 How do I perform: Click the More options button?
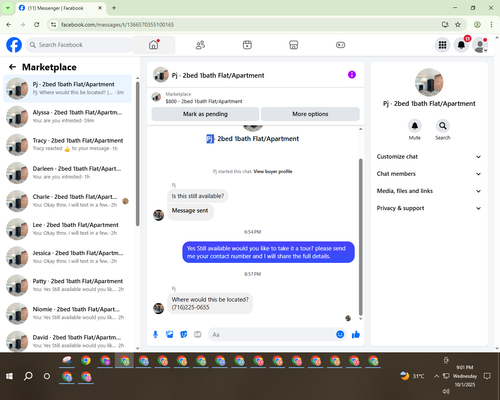[310, 114]
